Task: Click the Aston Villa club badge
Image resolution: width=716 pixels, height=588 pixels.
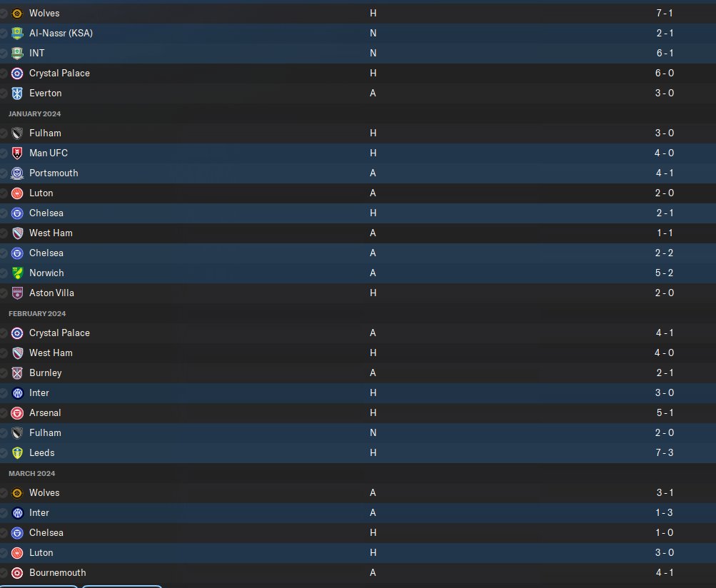Action: click(17, 293)
